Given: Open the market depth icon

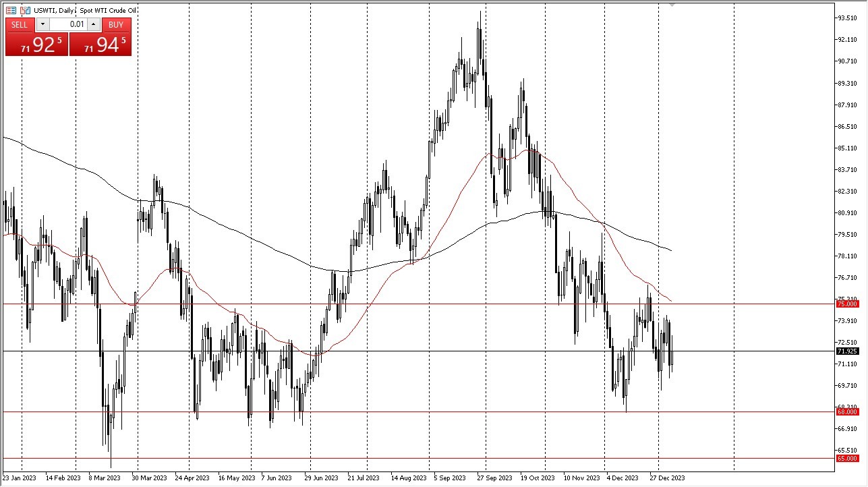Looking at the screenshot, I should click(x=11, y=10).
